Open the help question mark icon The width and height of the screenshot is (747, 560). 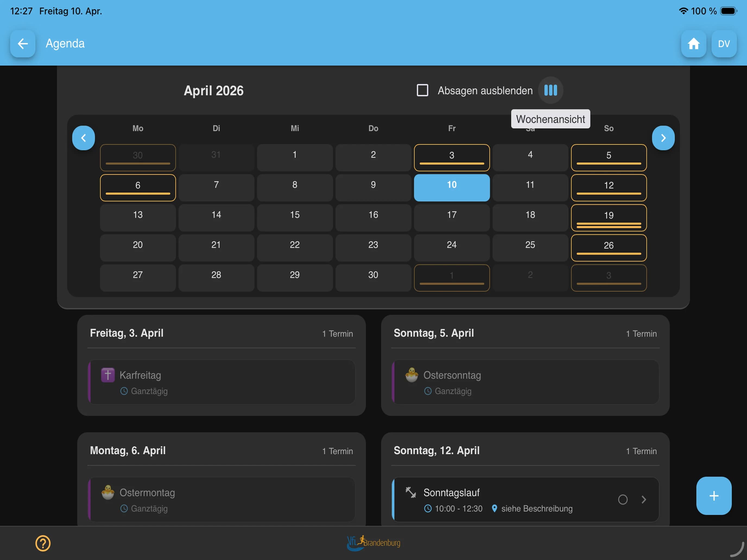pos(43,543)
